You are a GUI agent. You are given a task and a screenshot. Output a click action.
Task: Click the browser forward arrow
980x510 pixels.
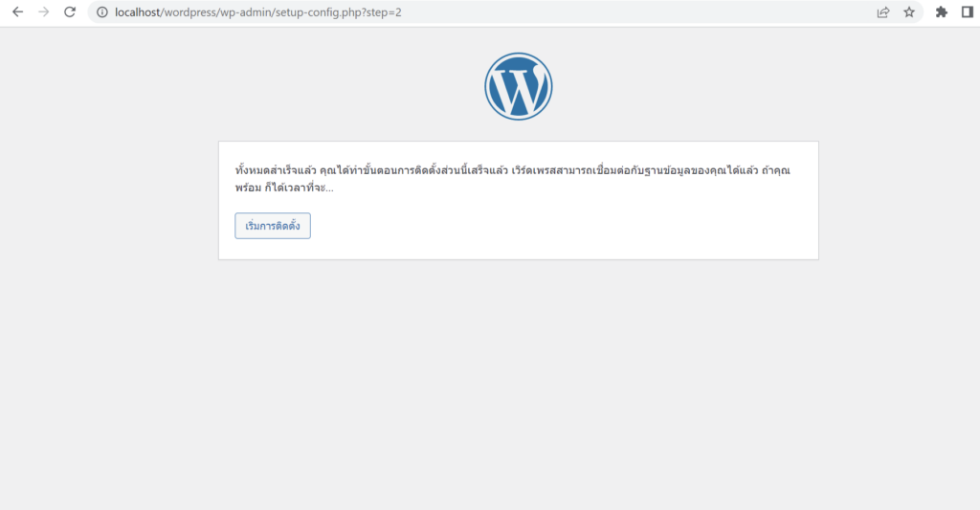(43, 12)
